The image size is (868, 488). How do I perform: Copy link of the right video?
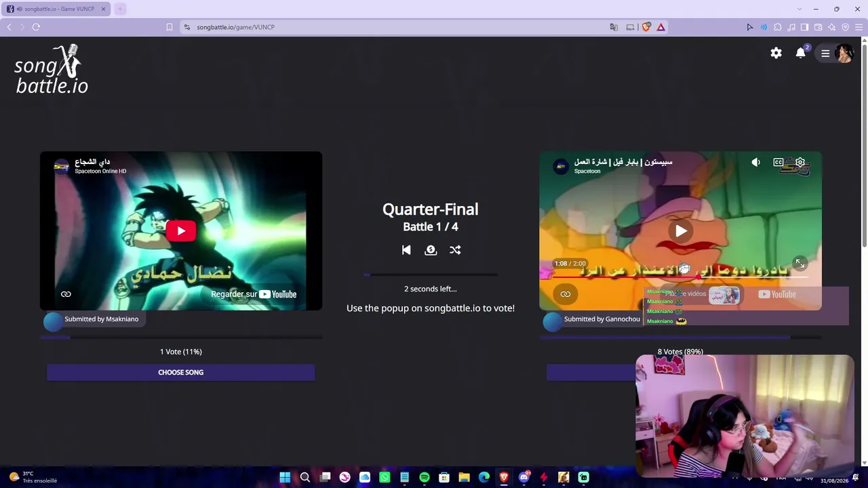565,294
